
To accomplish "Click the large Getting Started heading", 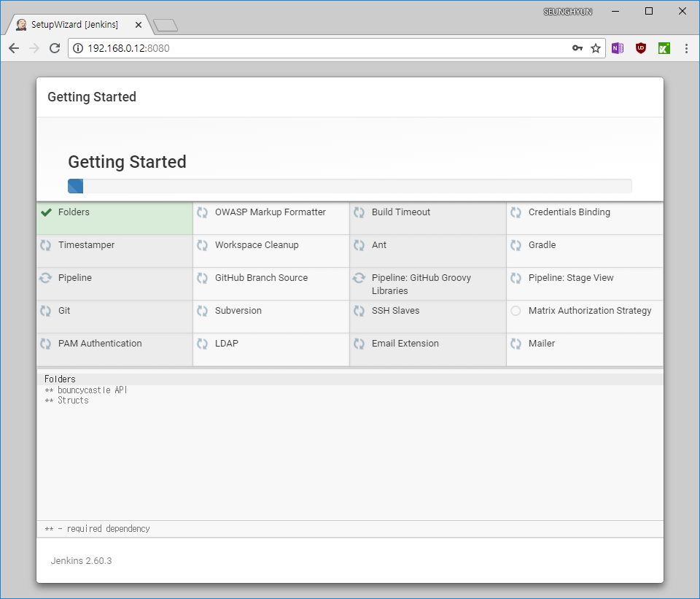I will (127, 162).
